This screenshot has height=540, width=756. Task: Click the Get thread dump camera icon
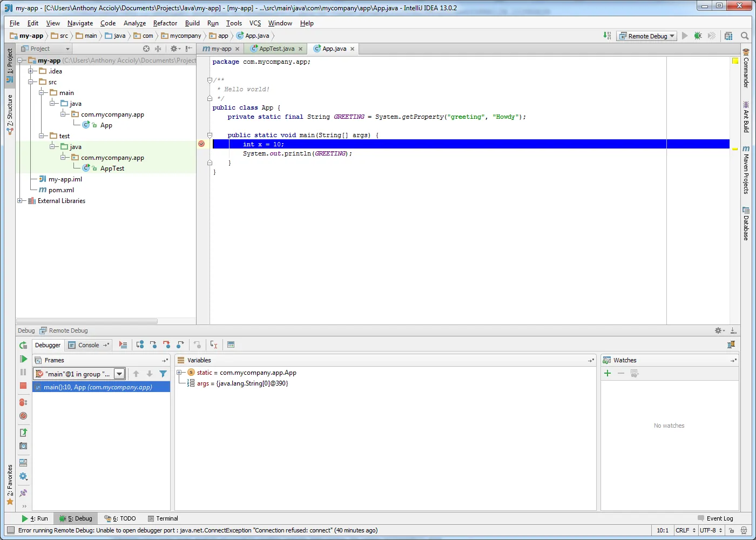click(23, 446)
